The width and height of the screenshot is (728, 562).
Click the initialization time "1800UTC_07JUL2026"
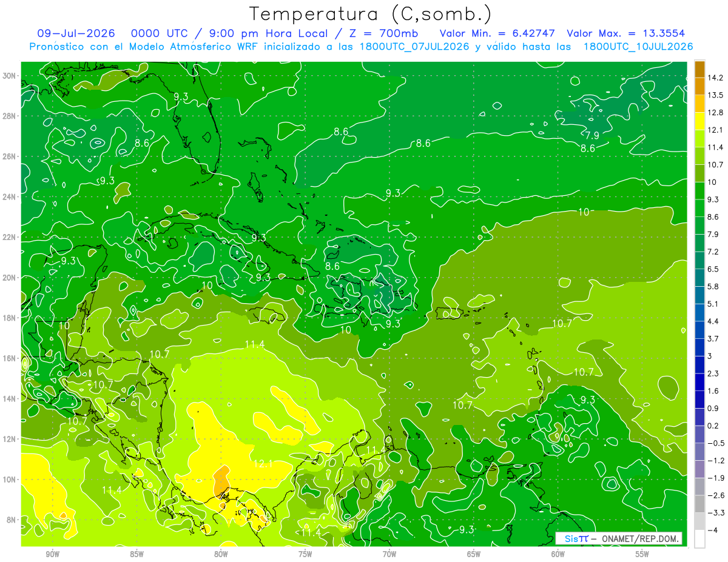click(x=414, y=47)
